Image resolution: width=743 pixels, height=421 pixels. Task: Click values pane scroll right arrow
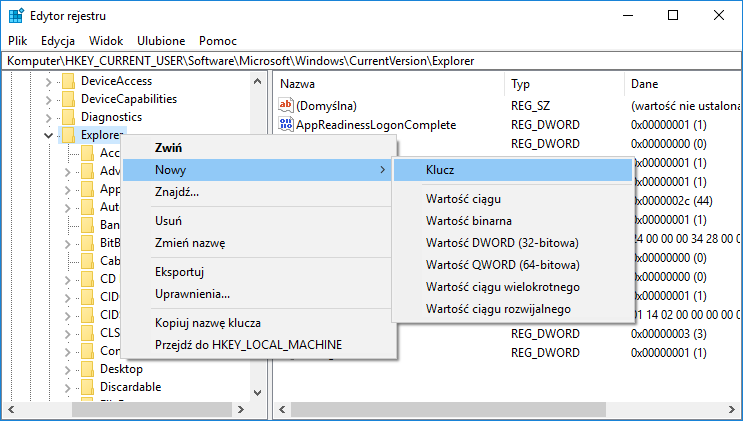tap(732, 409)
